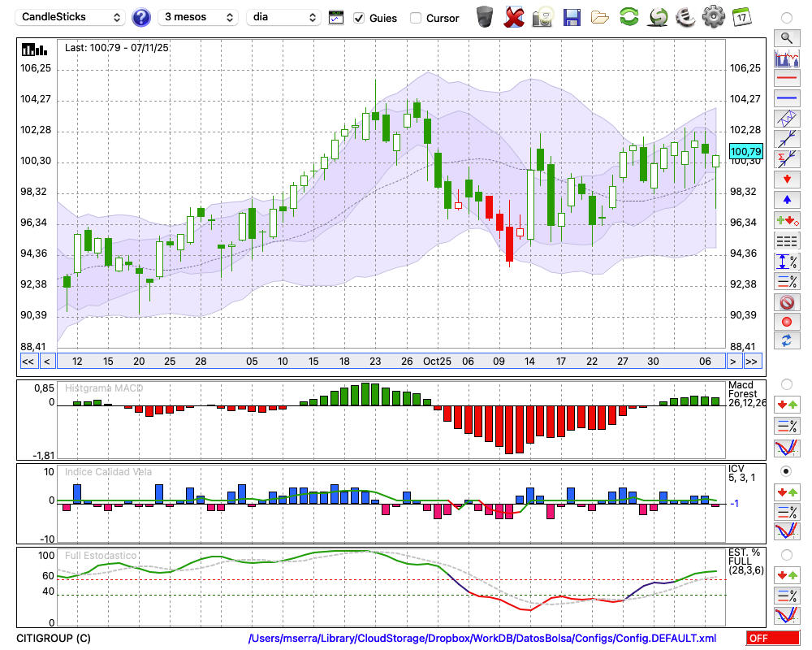
Task: Toggle the red OFF indicator
Action: 773,638
